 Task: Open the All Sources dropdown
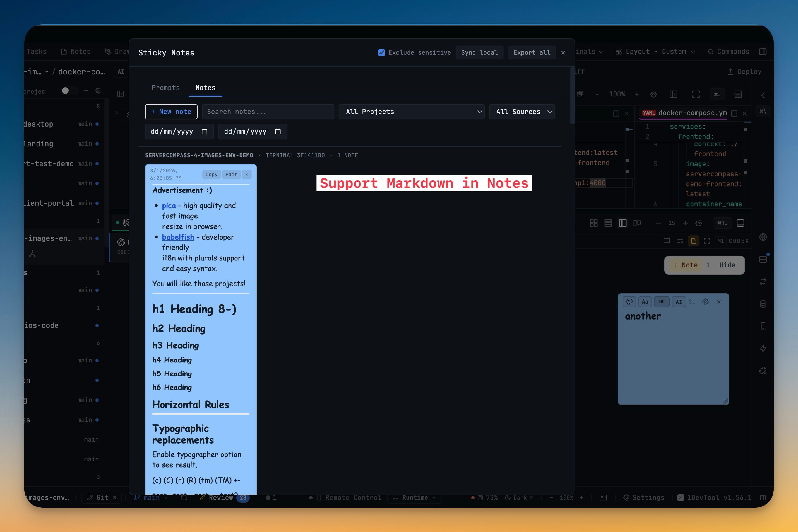[x=522, y=112]
